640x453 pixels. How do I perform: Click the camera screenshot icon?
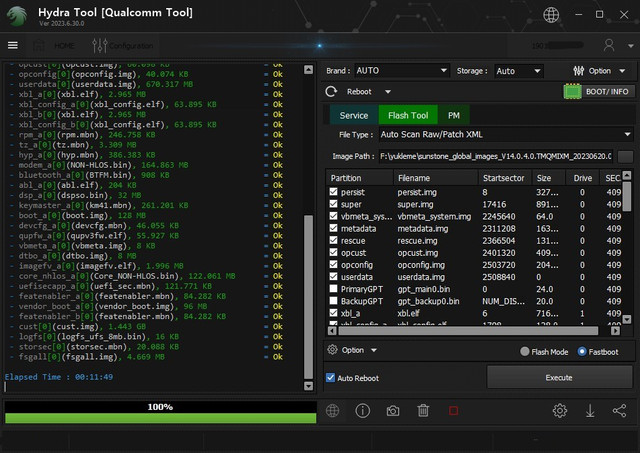(x=393, y=411)
